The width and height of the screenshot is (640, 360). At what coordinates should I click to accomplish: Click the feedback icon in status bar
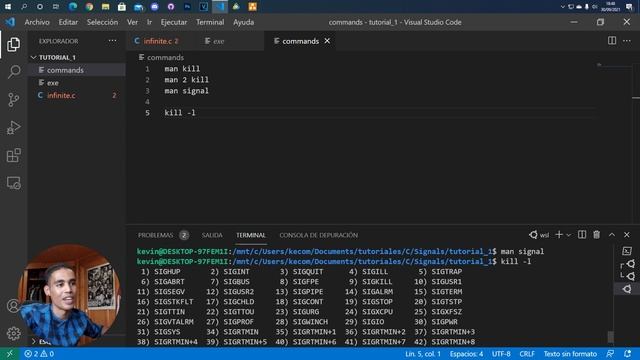(610, 354)
